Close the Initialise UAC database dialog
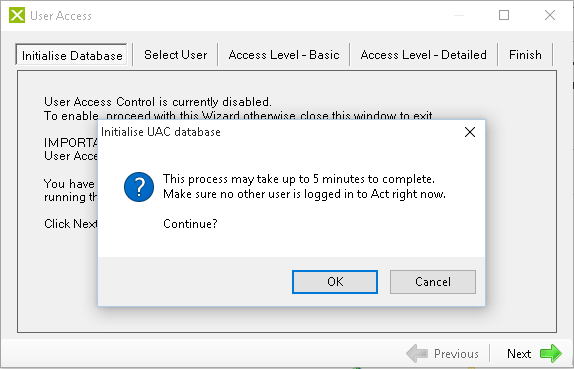 pyautogui.click(x=470, y=132)
